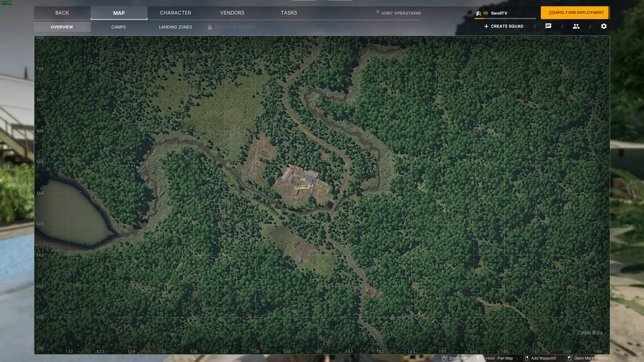Image resolution: width=644 pixels, height=362 pixels.
Task: Go to the Tasks tab
Action: coord(289,13)
